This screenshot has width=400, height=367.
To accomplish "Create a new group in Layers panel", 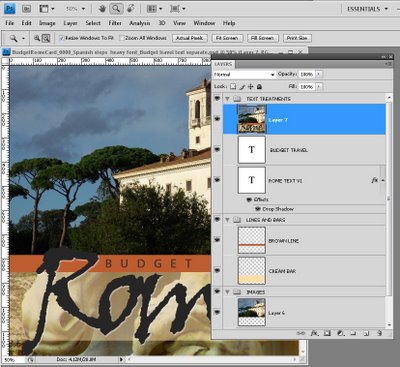I will pyautogui.click(x=354, y=333).
